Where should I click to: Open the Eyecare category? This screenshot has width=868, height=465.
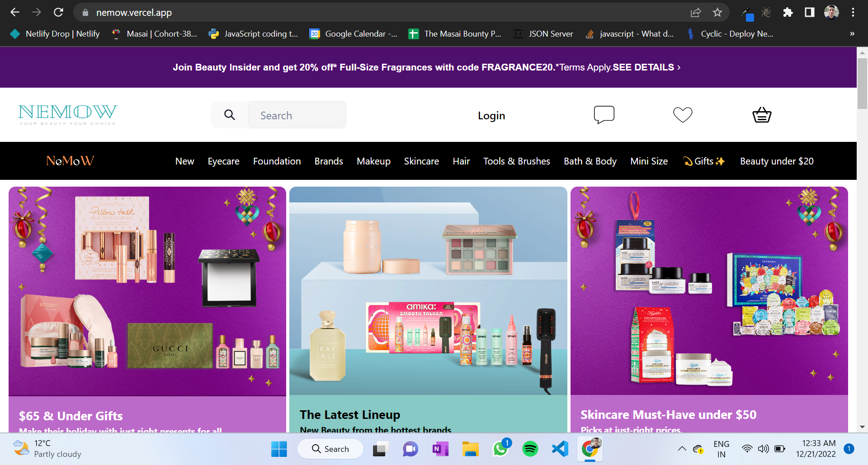[223, 161]
